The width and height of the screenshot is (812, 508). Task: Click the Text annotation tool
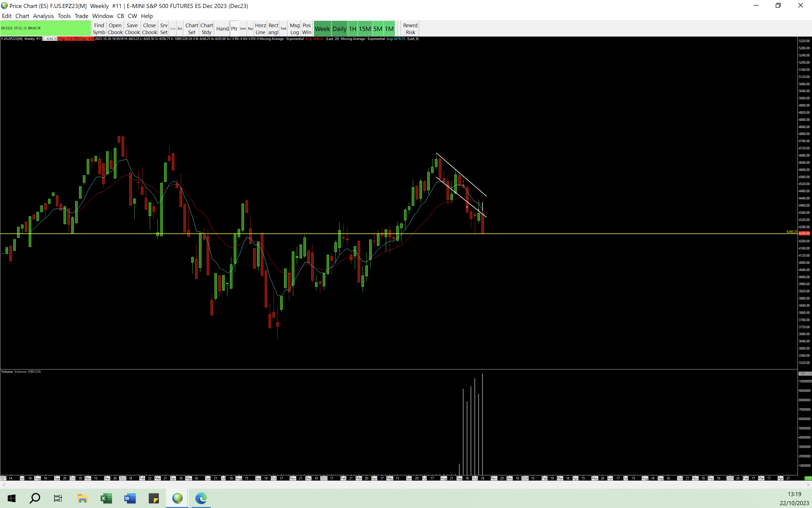[x=283, y=29]
